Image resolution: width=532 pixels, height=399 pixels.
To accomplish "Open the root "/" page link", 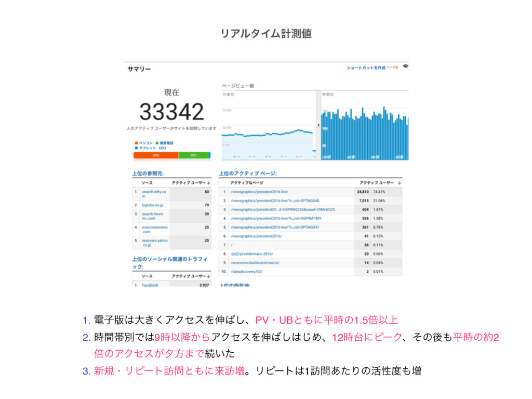I will 232,245.
